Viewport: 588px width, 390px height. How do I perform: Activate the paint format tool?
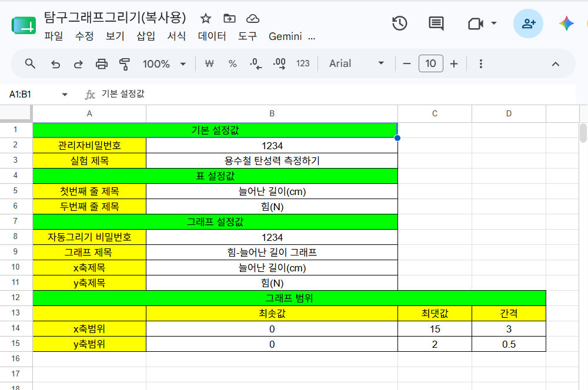pyautogui.click(x=124, y=64)
